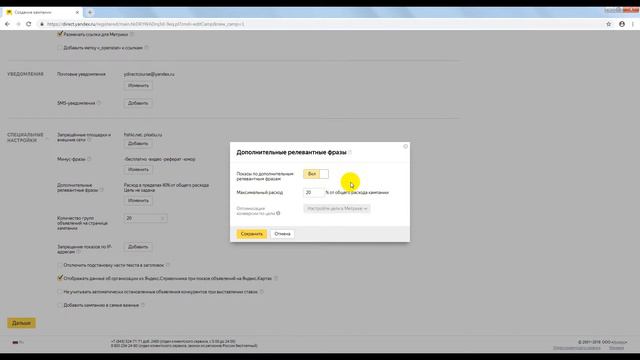Image resolution: width=640 pixels, height=360 pixels.
Task: Click the yellow Сохранить button
Action: point(251,234)
